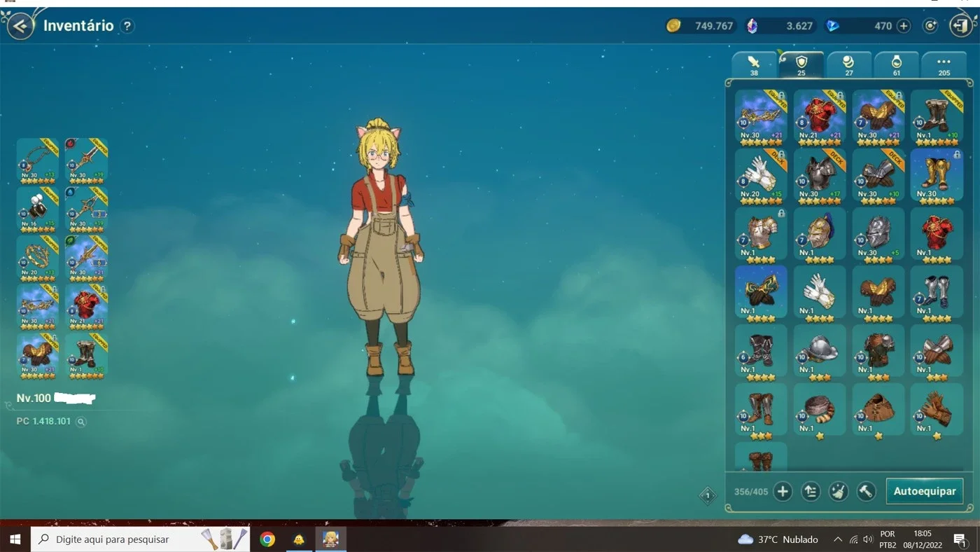This screenshot has height=552, width=980.
Task: Select the dark iron boots Nv.1 grade 6
Action: [761, 352]
